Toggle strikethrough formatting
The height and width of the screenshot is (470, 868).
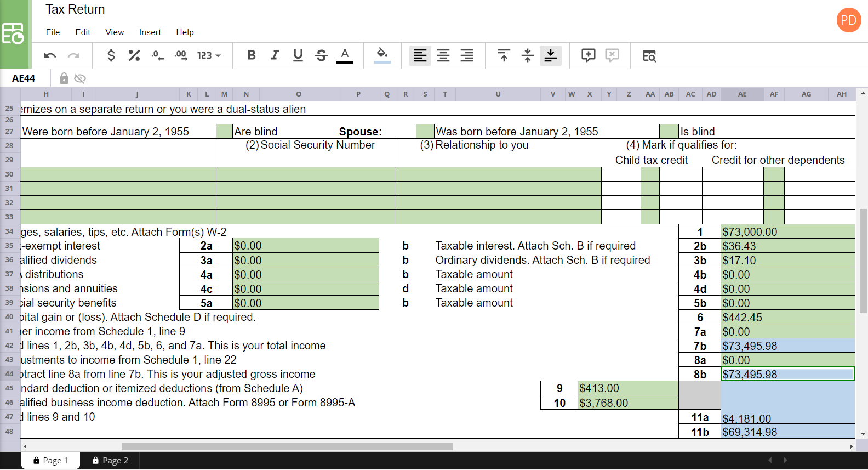(322, 55)
